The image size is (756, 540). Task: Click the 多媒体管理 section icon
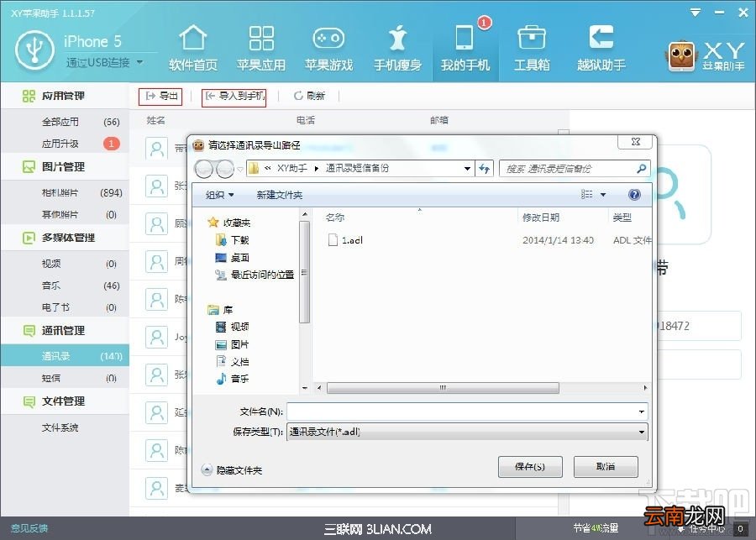point(29,238)
